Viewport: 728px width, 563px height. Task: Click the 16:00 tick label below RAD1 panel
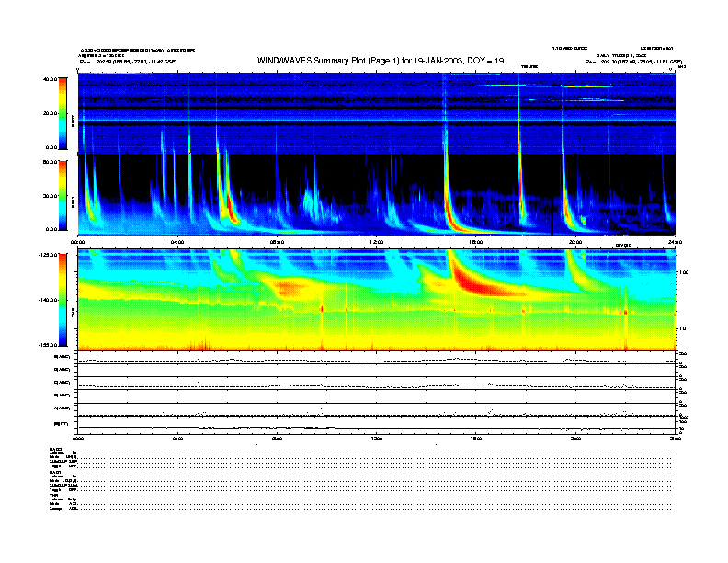pos(476,242)
